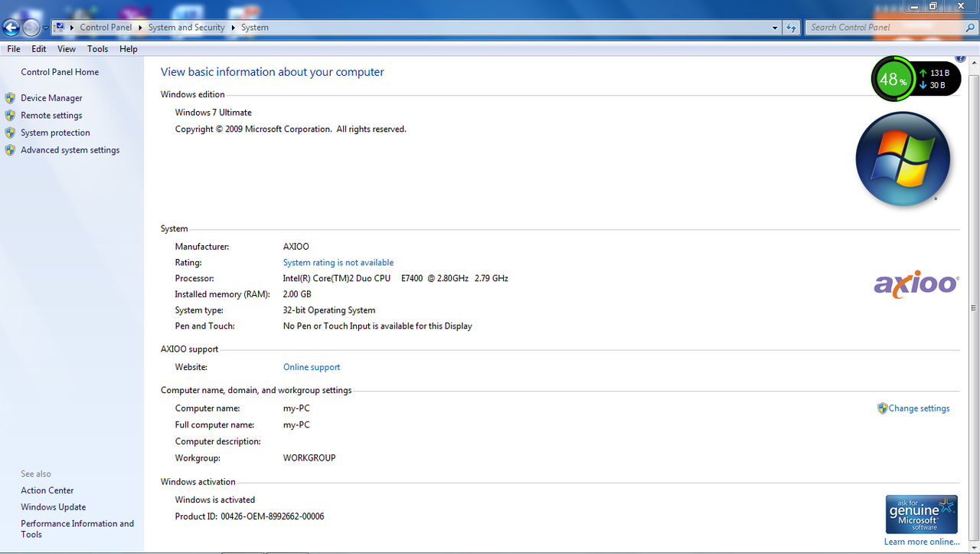The image size is (980, 554).
Task: Open the File menu
Action: tap(14, 49)
